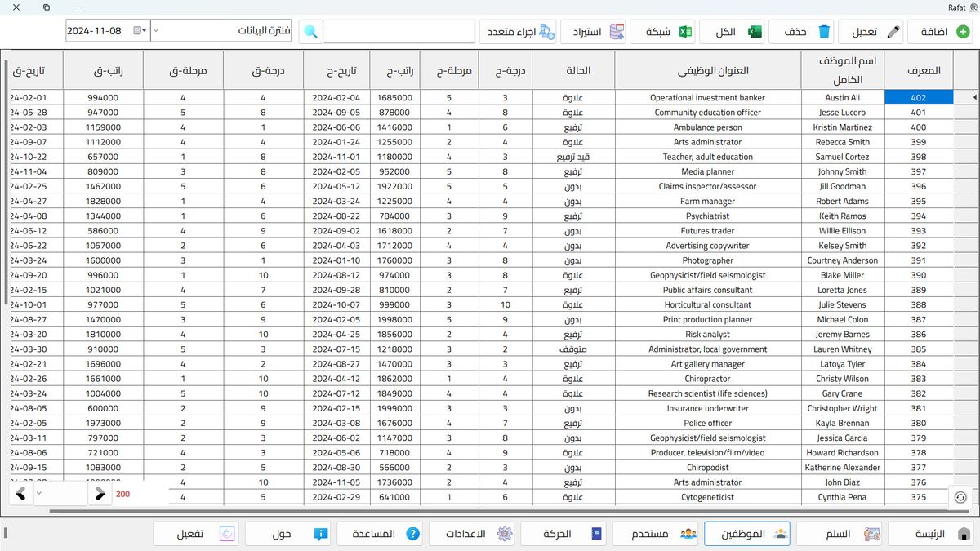This screenshot has width=980, height=551.
Task: Click the Import (استيراد) database icon
Action: pyautogui.click(x=617, y=32)
